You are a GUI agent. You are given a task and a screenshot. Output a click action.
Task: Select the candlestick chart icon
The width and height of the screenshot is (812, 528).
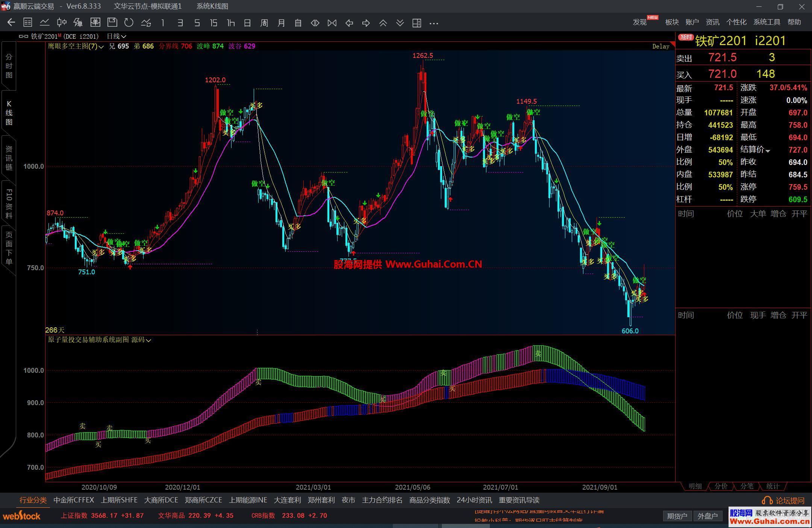pyautogui.click(x=61, y=23)
